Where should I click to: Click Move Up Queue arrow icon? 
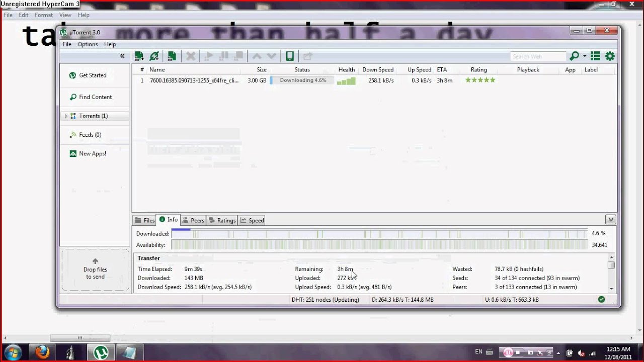click(257, 56)
